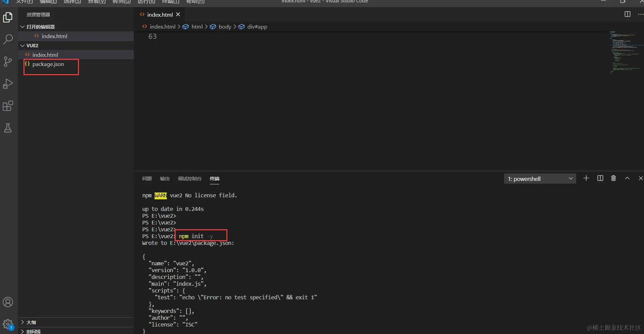Create a new terminal with plus icon
The height and width of the screenshot is (334, 644).
pos(586,178)
